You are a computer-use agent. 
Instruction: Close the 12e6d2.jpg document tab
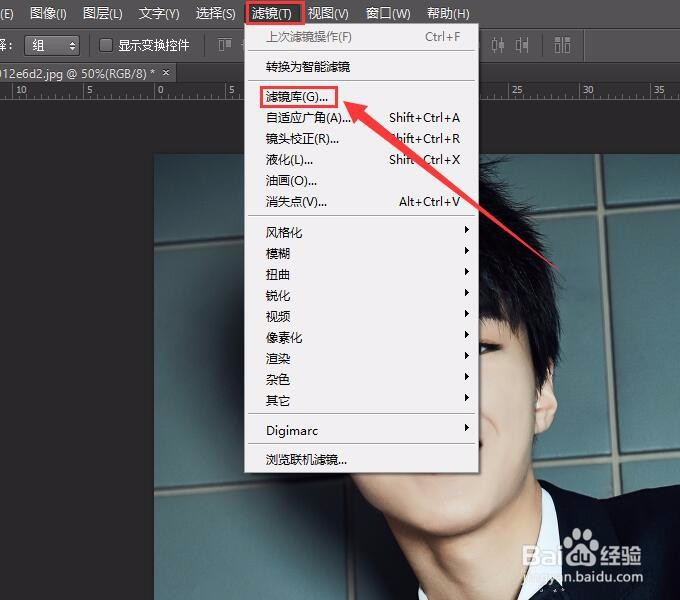(x=166, y=73)
